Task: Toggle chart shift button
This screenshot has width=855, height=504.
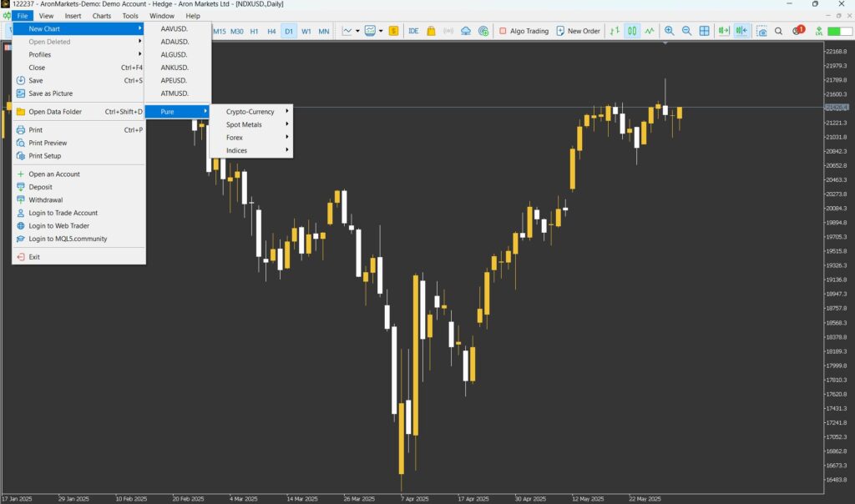Action: 741,31
